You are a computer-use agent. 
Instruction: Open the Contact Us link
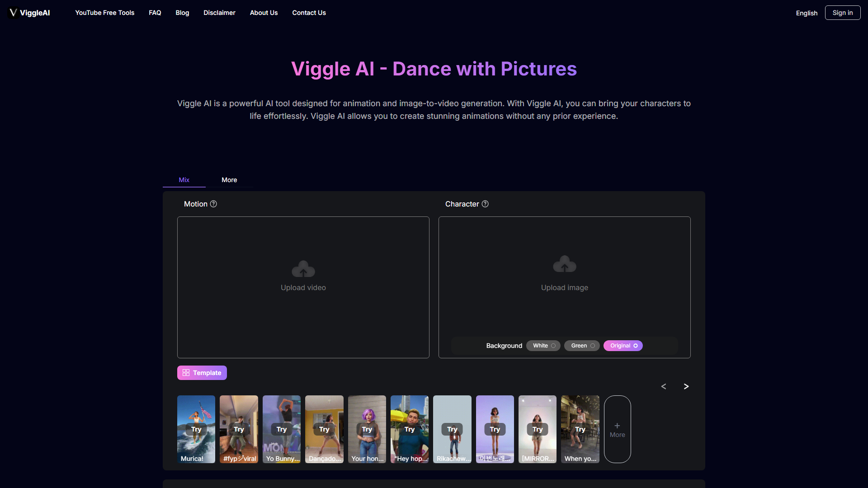[x=309, y=13]
